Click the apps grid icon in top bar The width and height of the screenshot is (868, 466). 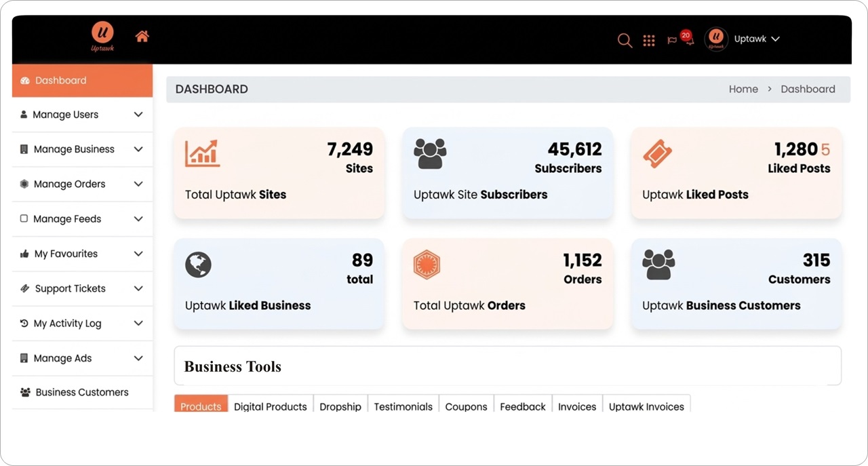pos(649,40)
